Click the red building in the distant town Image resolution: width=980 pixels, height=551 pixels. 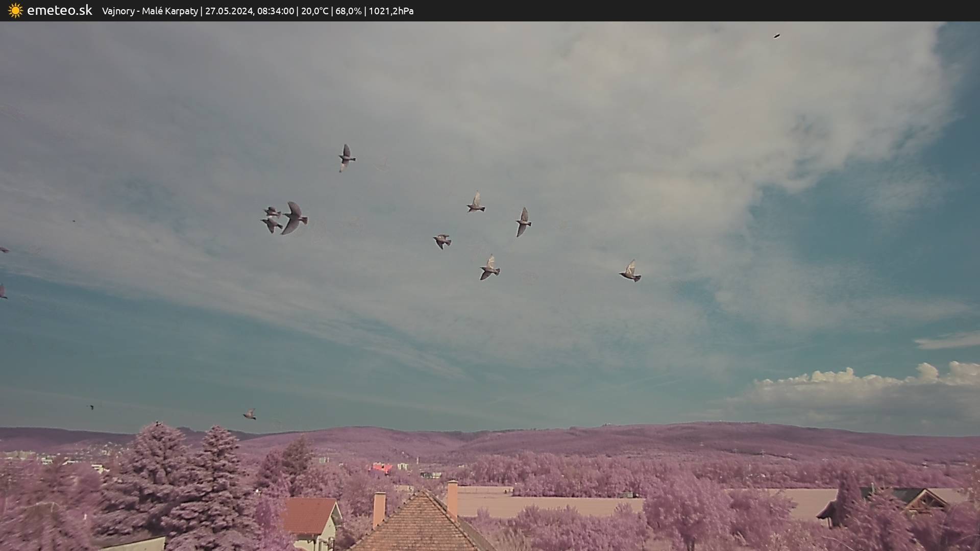pos(382,468)
